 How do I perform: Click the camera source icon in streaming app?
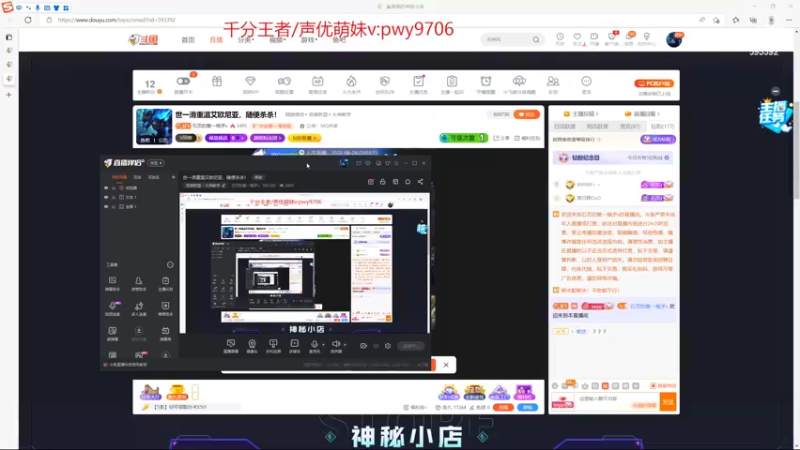(252, 344)
